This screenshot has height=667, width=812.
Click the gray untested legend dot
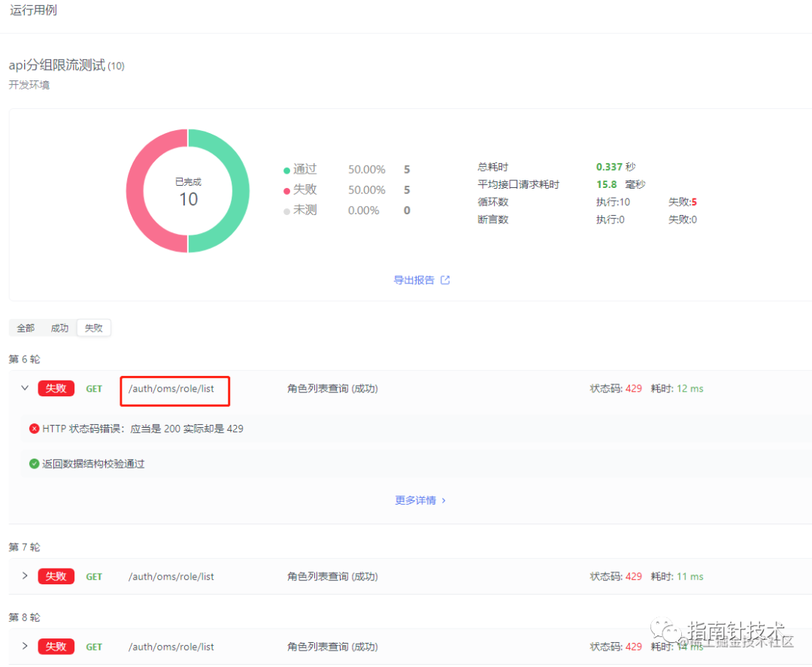tap(286, 211)
